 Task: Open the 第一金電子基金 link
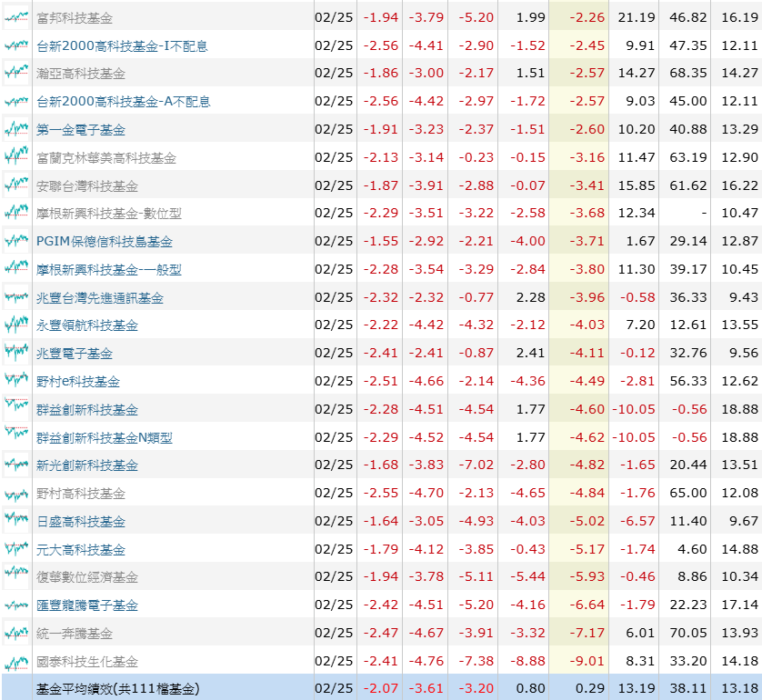click(81, 130)
